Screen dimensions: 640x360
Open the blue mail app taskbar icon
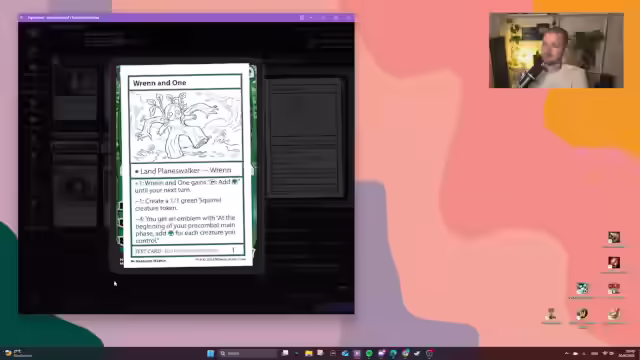coord(345,353)
